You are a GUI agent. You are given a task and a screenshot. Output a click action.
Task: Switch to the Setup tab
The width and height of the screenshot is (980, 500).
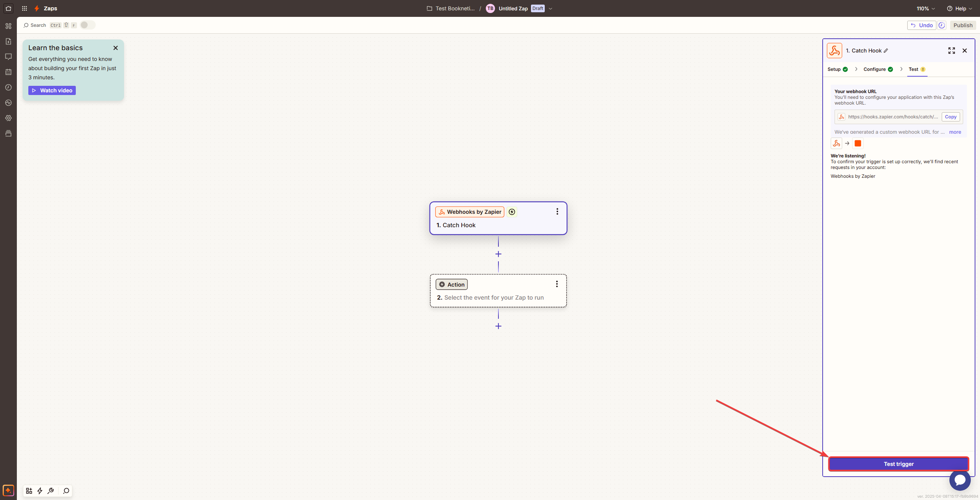point(838,69)
